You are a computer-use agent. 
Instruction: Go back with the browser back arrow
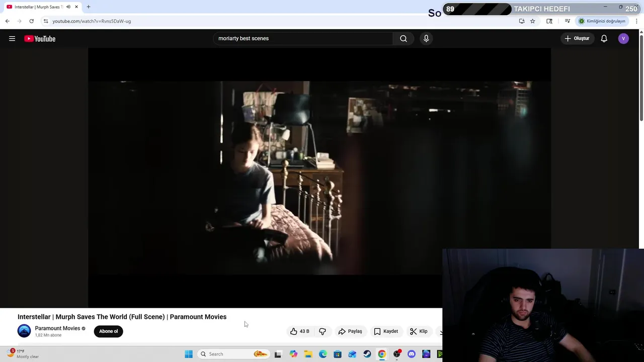(x=7, y=21)
